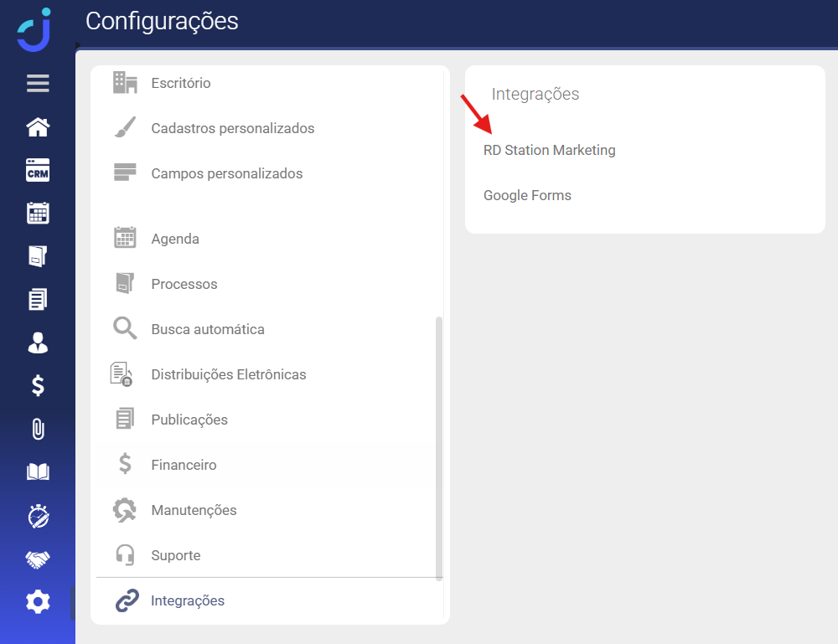Click the person icon in sidebar
This screenshot has width=838, height=644.
pos(38,342)
